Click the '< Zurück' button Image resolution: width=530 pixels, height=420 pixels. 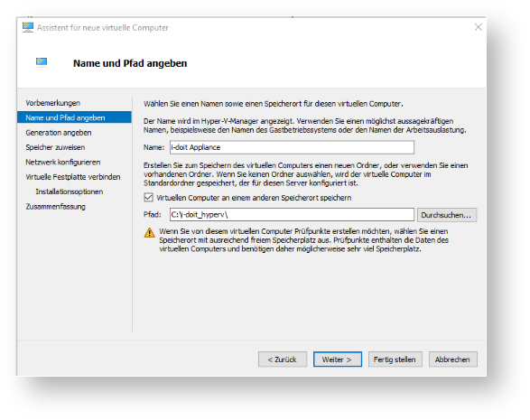tap(283, 359)
